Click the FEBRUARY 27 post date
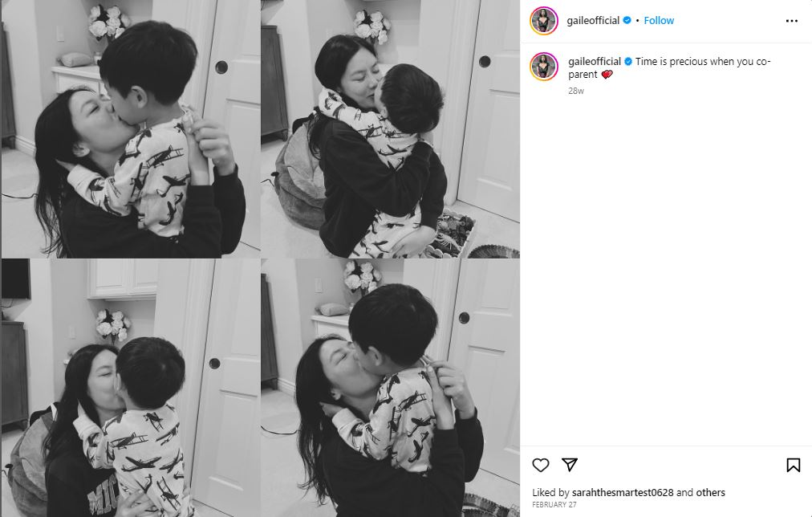 pyautogui.click(x=554, y=505)
